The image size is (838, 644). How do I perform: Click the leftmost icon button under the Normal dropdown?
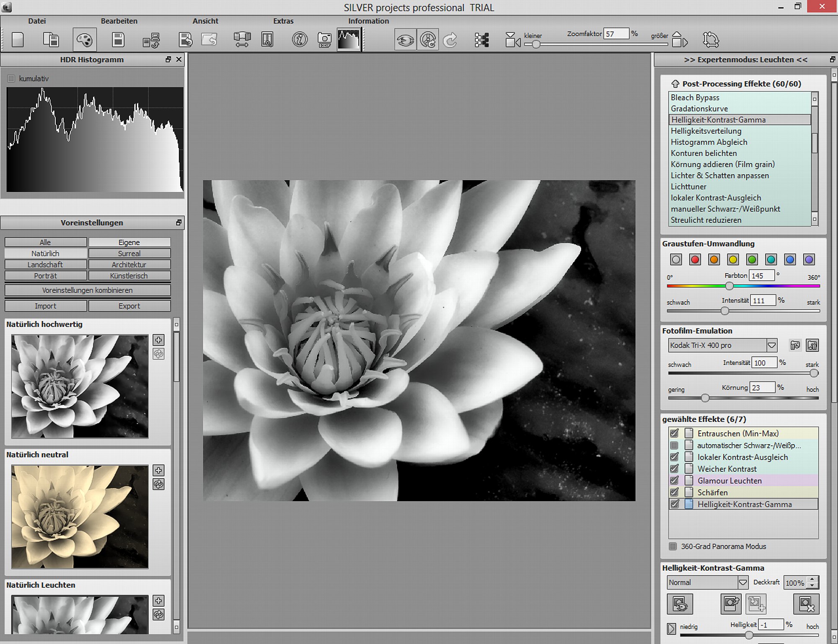point(680,604)
